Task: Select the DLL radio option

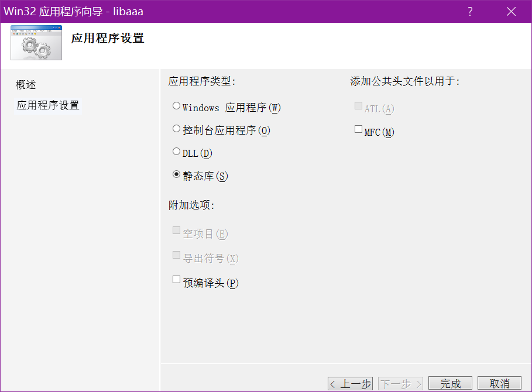Action: pos(176,152)
